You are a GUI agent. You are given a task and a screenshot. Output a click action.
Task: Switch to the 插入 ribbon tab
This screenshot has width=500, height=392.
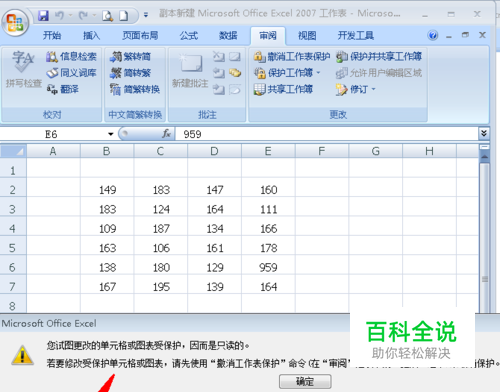[91, 35]
